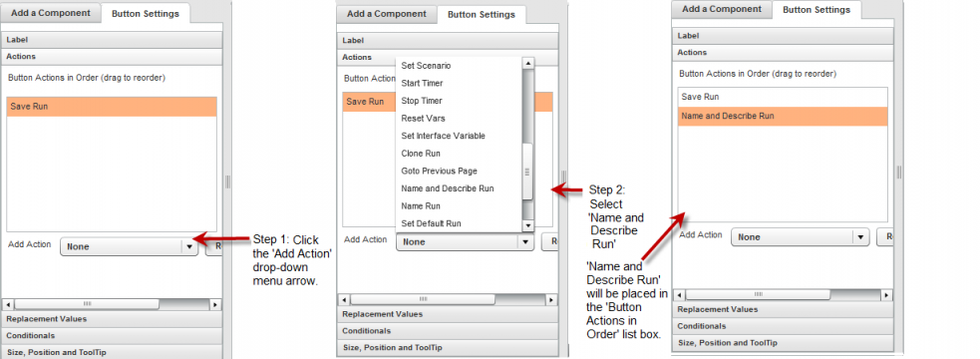Expand Replacement Values section in left panel

112,318
